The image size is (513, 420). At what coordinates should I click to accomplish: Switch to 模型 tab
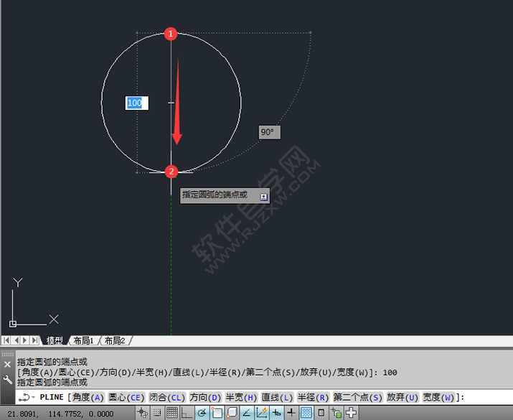click(55, 341)
